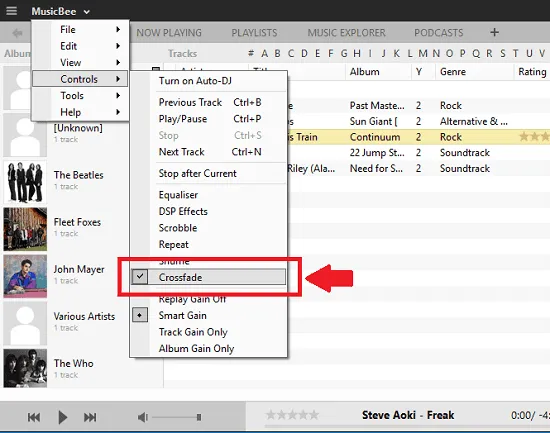This screenshot has width=550, height=433.
Task: Add a new tab with plus icon
Action: click(x=494, y=32)
